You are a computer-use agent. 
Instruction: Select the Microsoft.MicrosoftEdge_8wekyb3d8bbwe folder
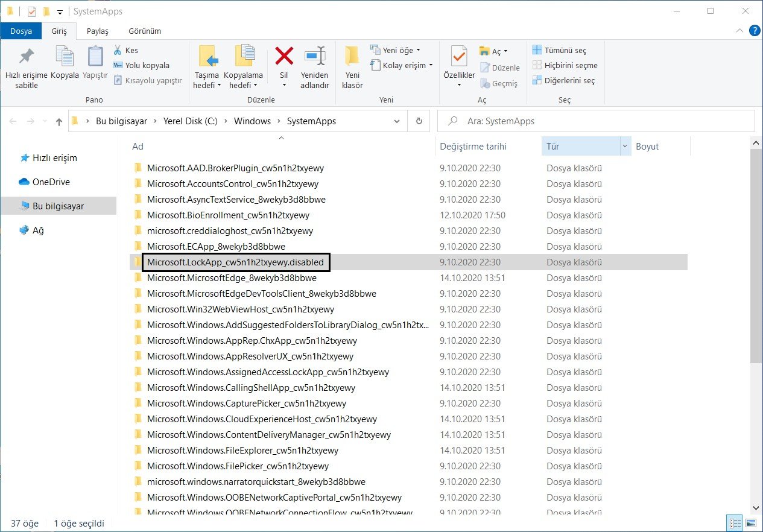click(232, 278)
